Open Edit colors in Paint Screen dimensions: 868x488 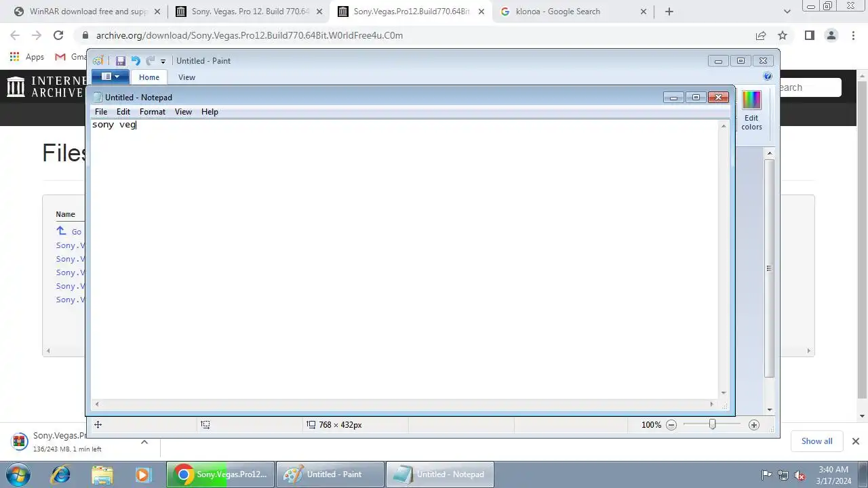[x=751, y=110]
